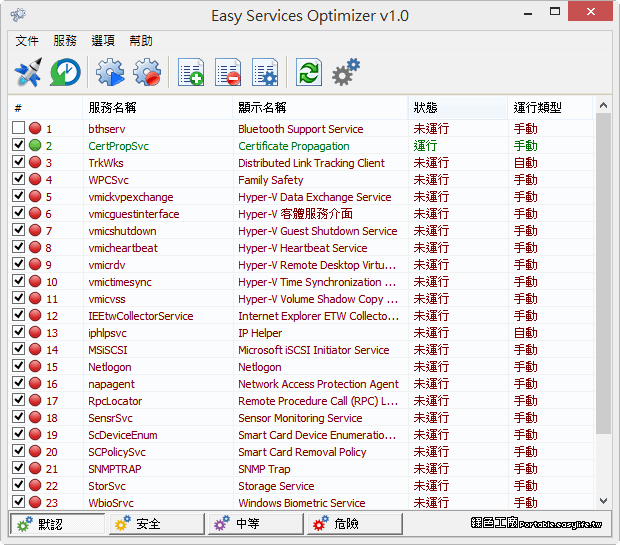Click the list with red minus remove-service icon

pyautogui.click(x=228, y=72)
